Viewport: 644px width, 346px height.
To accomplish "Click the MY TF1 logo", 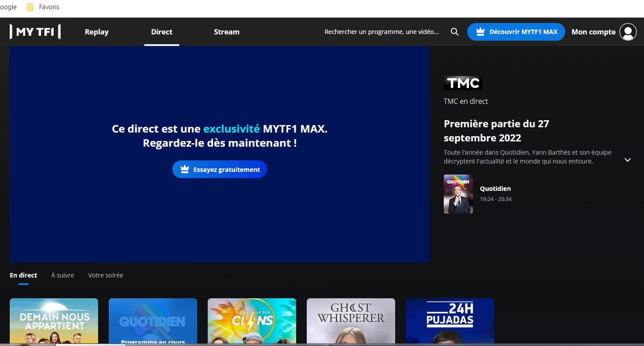I will (35, 32).
